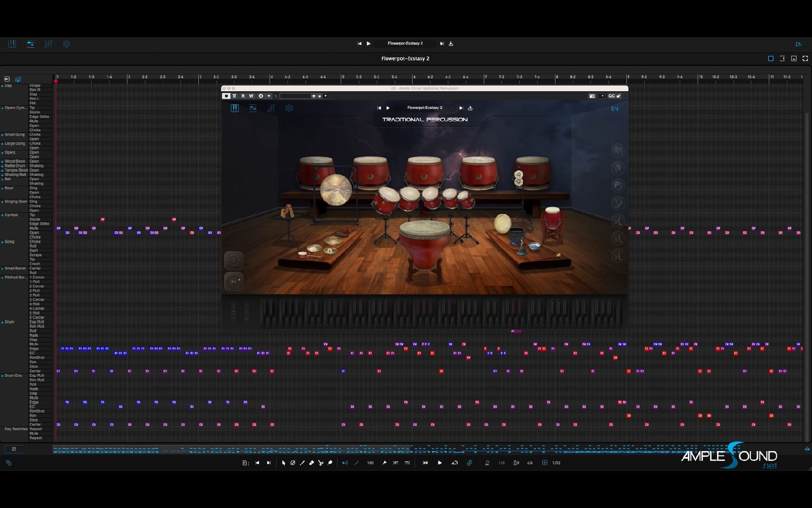Click the top hand-technique icon on the plugin's right side
The image size is (812, 508).
pyautogui.click(x=618, y=151)
